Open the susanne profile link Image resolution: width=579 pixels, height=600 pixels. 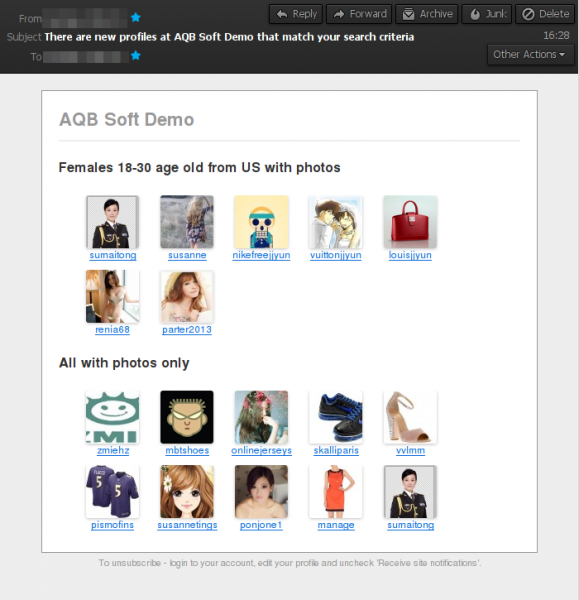tap(187, 255)
